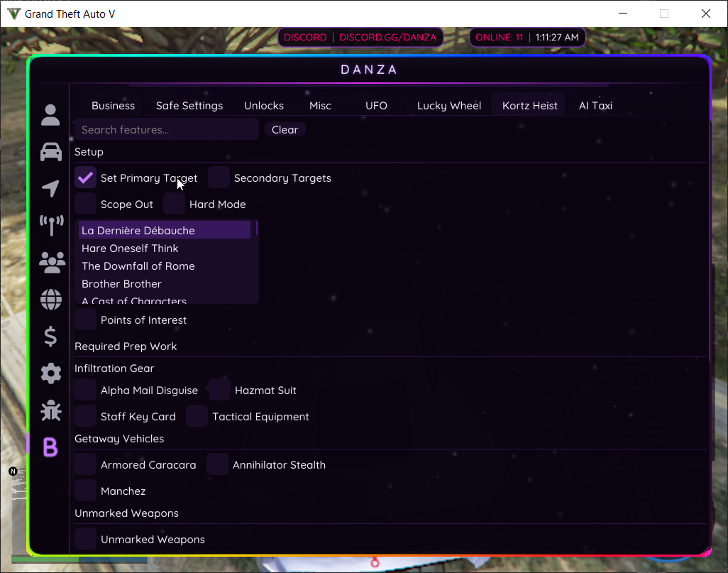The image size is (728, 573).
Task: Select La Dernière Débauche target
Action: pos(165,231)
